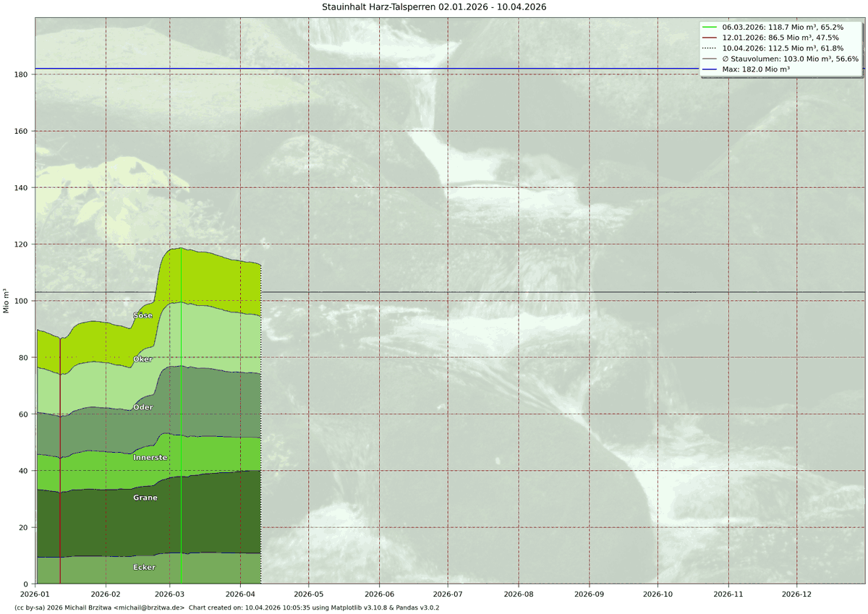Click the x-axis label 2026-05
Image resolution: width=868 pixels, height=614 pixels.
coord(309,593)
